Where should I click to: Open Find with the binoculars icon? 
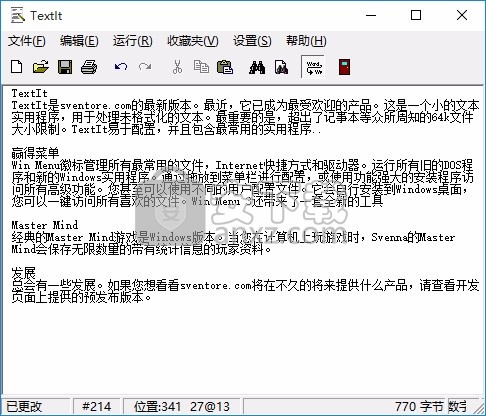tap(257, 67)
